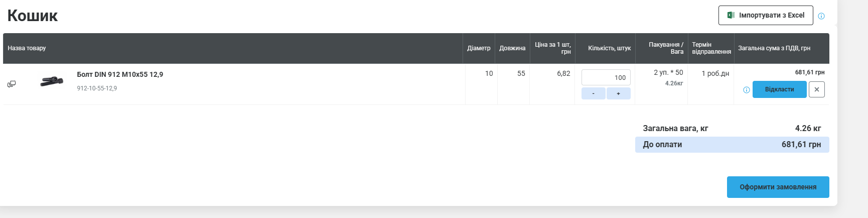The height and width of the screenshot is (218, 868).
Task: Open product link Болт DIN 912 M10x55 12,9
Action: tap(120, 74)
